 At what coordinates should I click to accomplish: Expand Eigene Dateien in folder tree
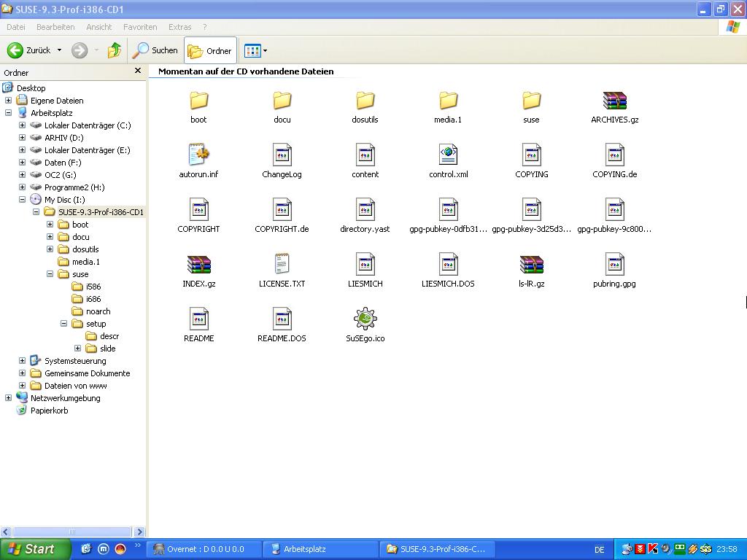(8, 101)
